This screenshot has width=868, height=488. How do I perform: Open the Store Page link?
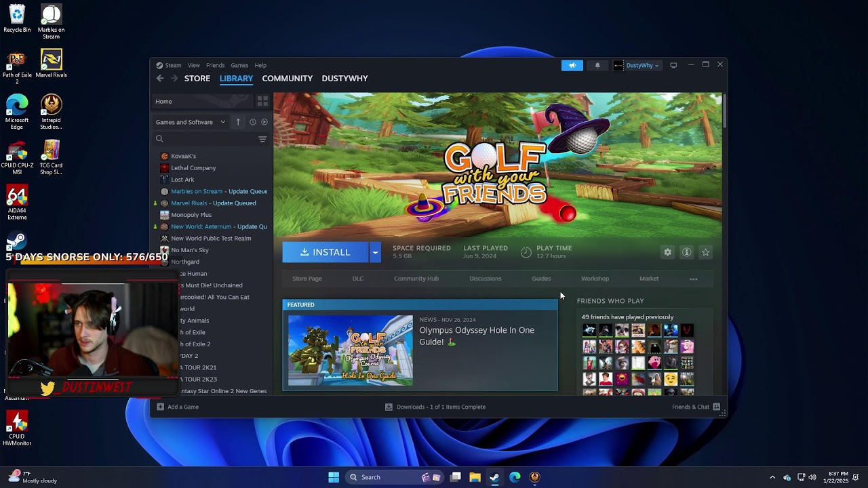[307, 279]
